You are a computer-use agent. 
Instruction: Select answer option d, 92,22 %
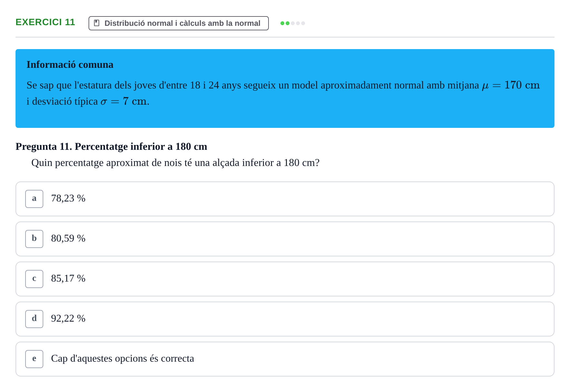click(x=285, y=319)
